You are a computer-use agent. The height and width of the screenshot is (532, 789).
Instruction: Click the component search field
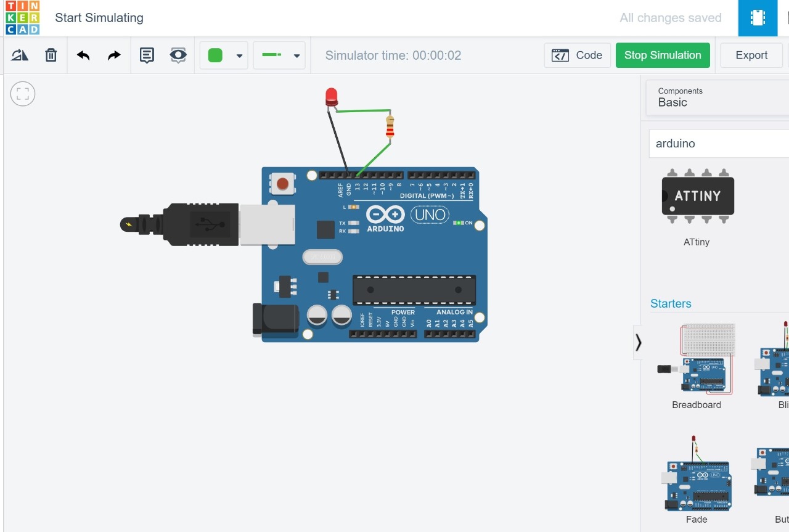pyautogui.click(x=719, y=144)
